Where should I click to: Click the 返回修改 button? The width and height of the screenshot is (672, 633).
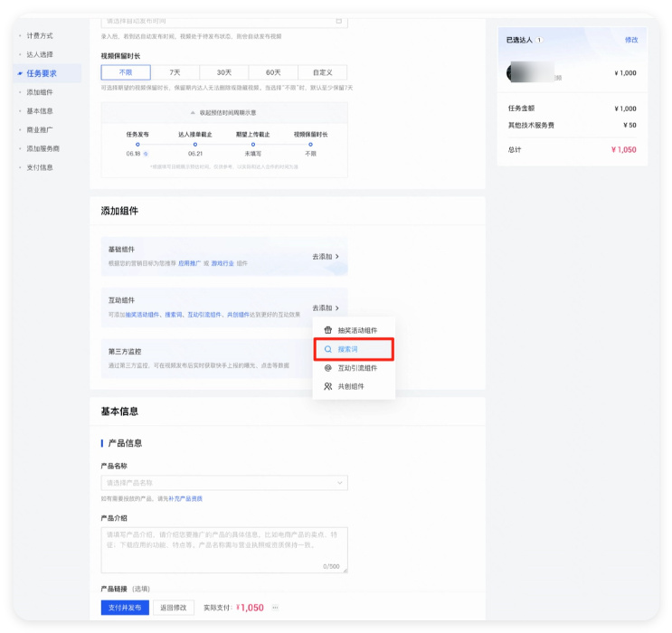174,608
